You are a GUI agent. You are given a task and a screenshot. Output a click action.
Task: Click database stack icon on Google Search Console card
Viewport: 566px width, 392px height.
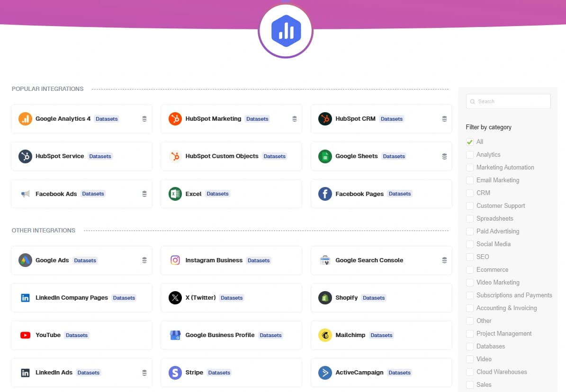pyautogui.click(x=444, y=260)
